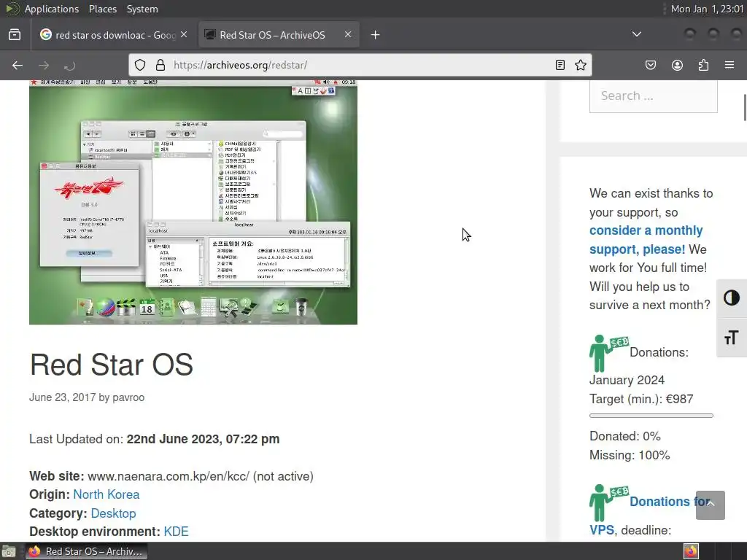
Task: Click the June 23, 2017 date
Action: (63, 397)
